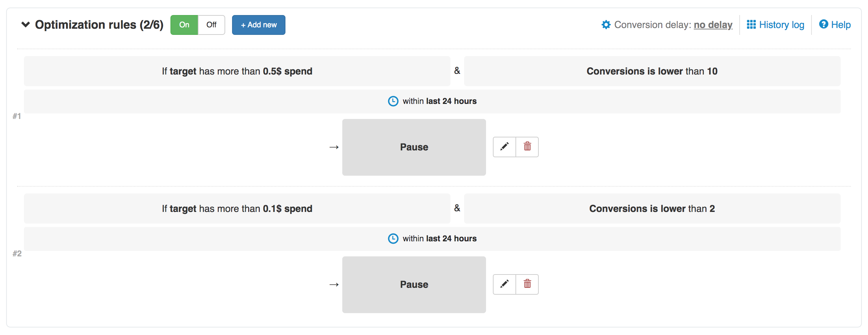Click the trash delete icon for rule #1
The image size is (868, 335).
coord(527,147)
